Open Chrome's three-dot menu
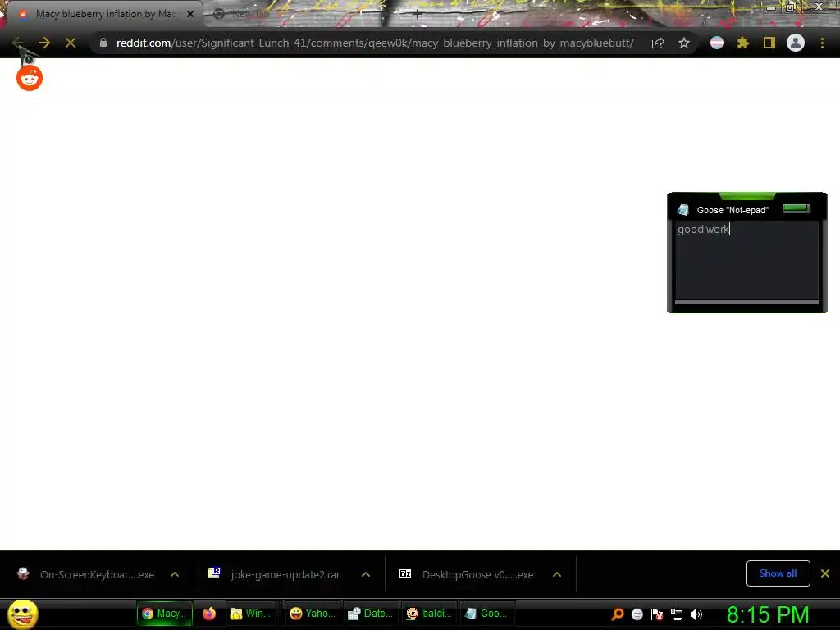Screen dimensions: 840x630 click(x=822, y=43)
